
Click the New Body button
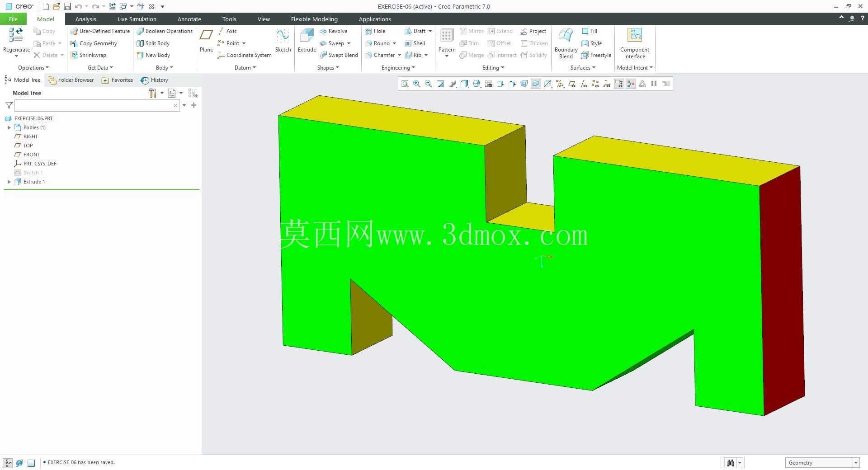coord(153,55)
